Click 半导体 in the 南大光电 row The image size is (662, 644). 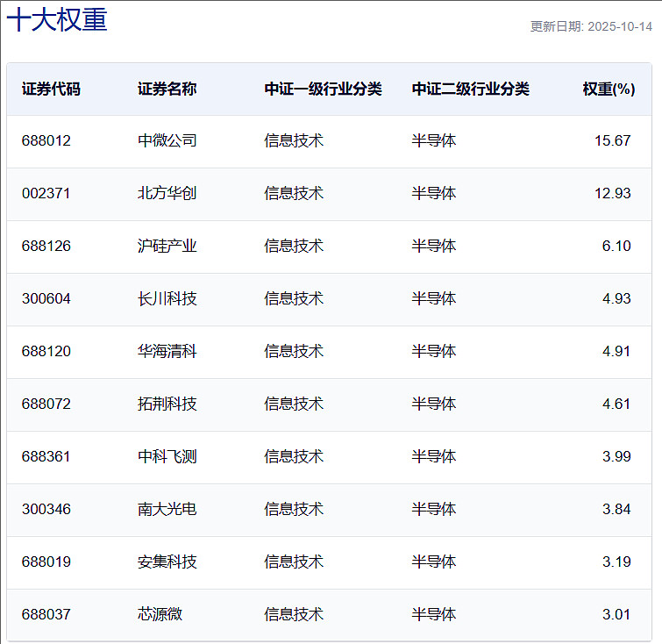(x=434, y=509)
